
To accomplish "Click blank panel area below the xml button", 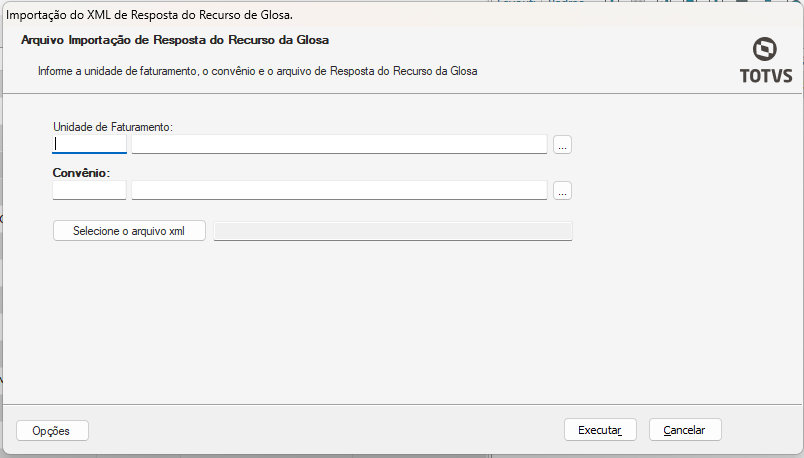I will pos(300,320).
